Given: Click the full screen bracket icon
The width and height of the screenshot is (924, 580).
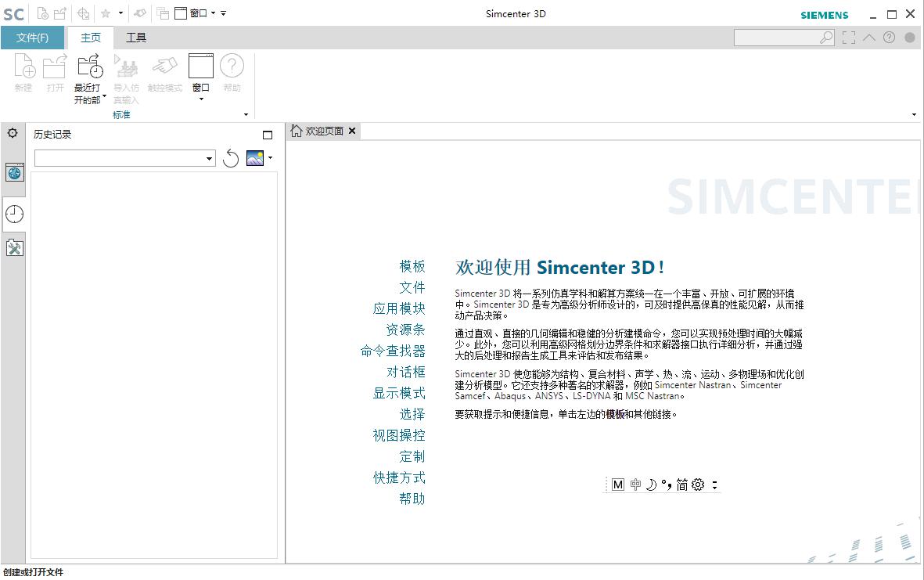Looking at the screenshot, I should tap(849, 38).
